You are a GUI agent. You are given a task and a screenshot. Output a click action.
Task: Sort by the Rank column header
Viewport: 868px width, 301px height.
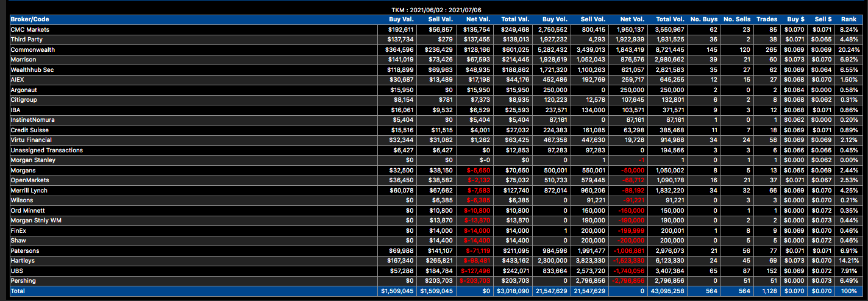pos(848,19)
